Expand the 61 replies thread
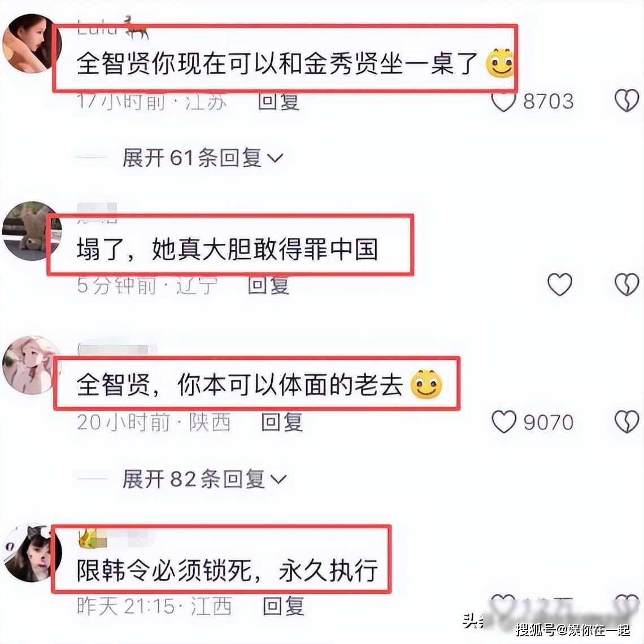 [203, 158]
